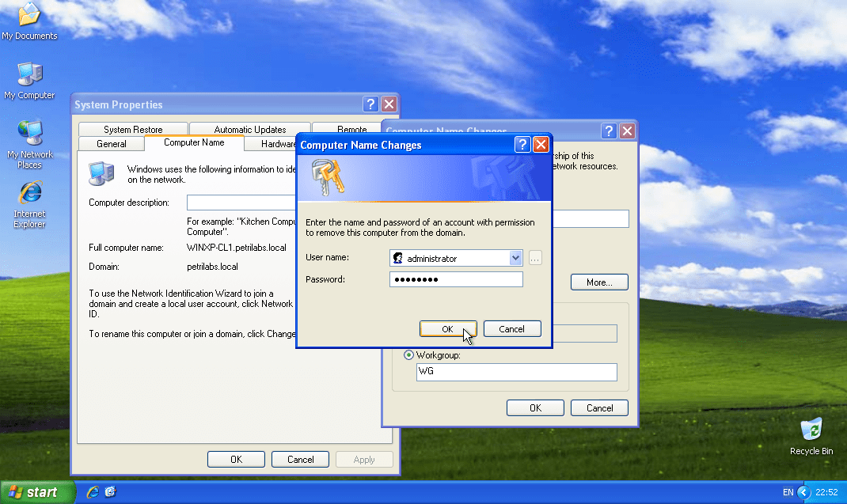Select the My Network Places desktop icon
847x504 pixels.
[29, 145]
